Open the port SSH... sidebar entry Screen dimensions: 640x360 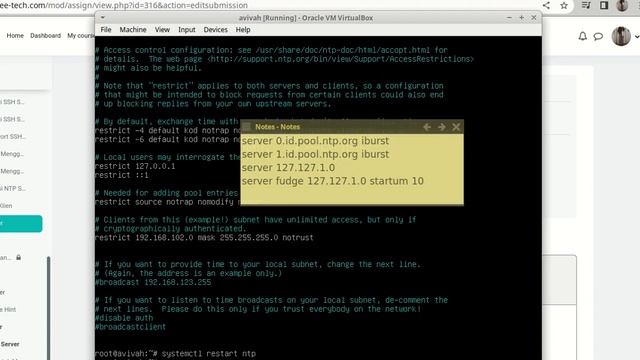tap(13, 136)
